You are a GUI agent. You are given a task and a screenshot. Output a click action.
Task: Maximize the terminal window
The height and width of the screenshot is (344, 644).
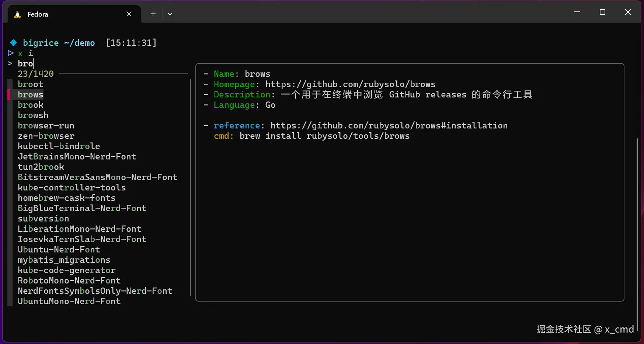(x=602, y=12)
